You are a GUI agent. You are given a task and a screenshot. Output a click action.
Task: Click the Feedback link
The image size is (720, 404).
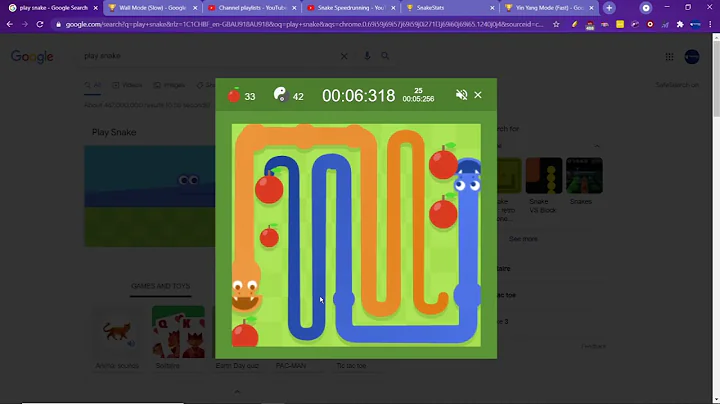click(593, 346)
